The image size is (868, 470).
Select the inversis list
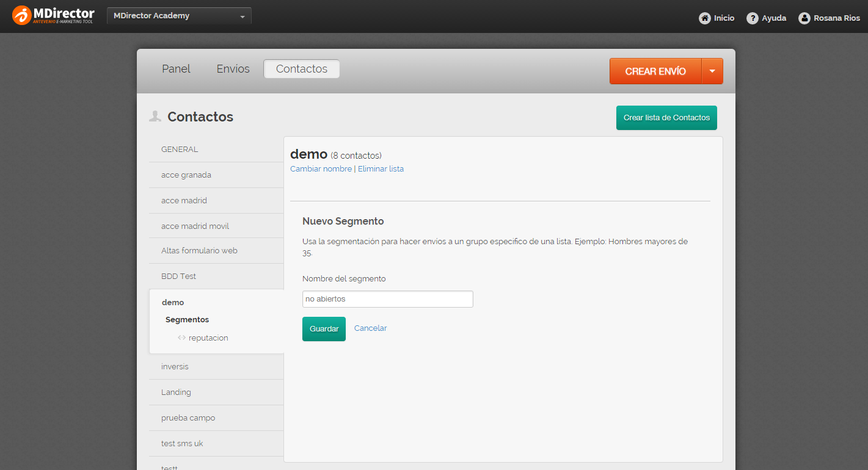[216, 366]
